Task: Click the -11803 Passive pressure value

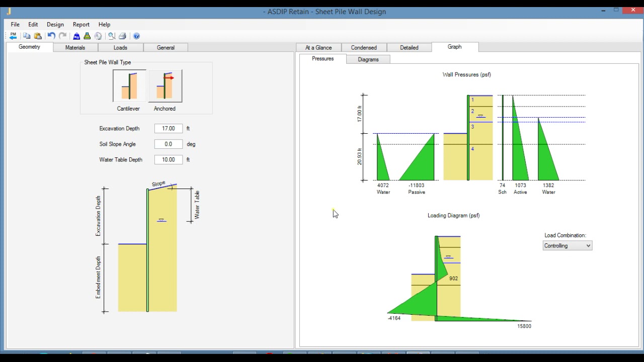Action: [417, 186]
